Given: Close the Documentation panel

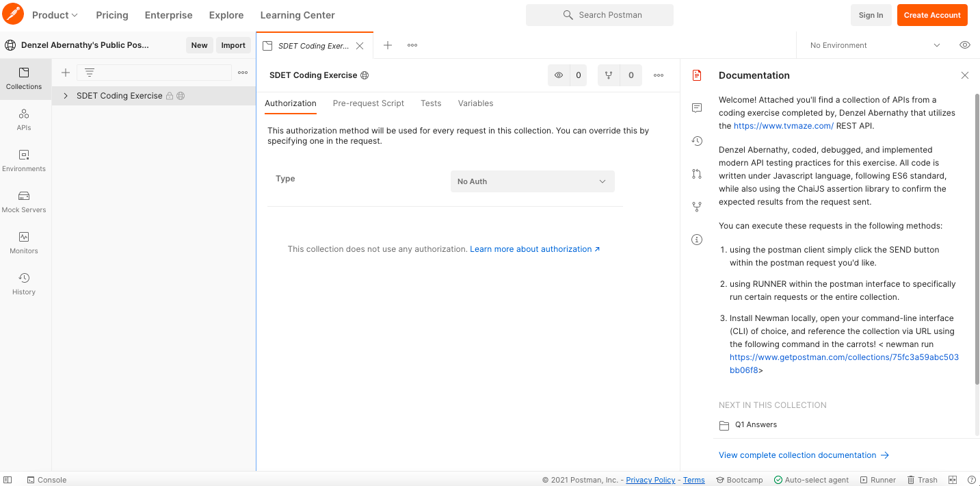Looking at the screenshot, I should [x=964, y=75].
